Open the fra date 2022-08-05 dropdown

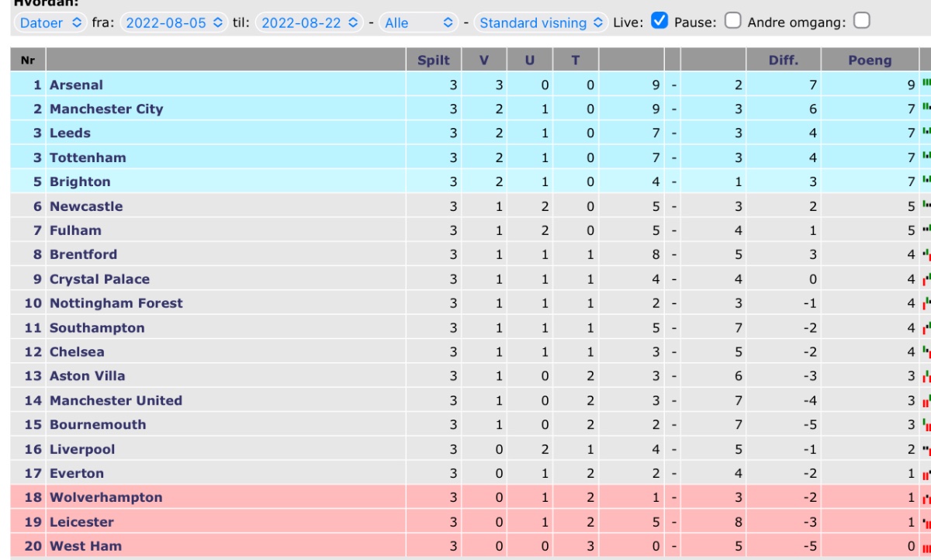[x=175, y=22]
